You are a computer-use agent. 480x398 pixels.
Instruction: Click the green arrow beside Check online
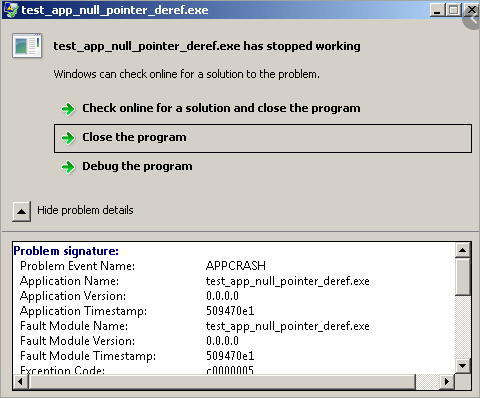tap(68, 109)
